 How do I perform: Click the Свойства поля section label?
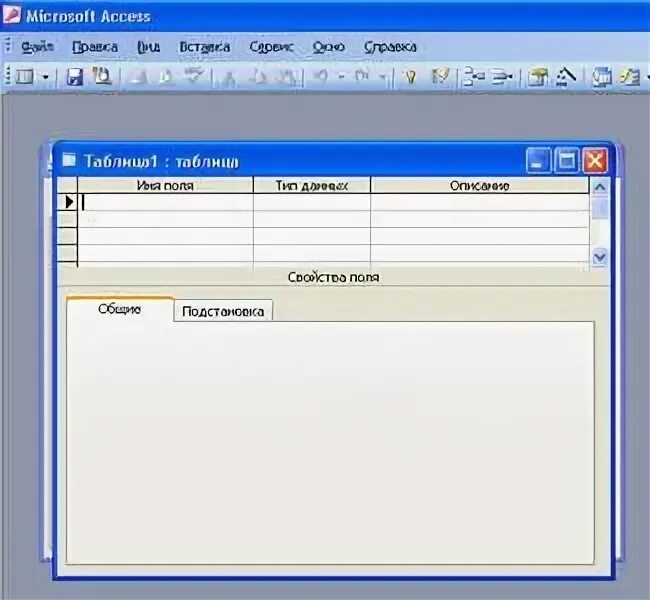[x=333, y=277]
